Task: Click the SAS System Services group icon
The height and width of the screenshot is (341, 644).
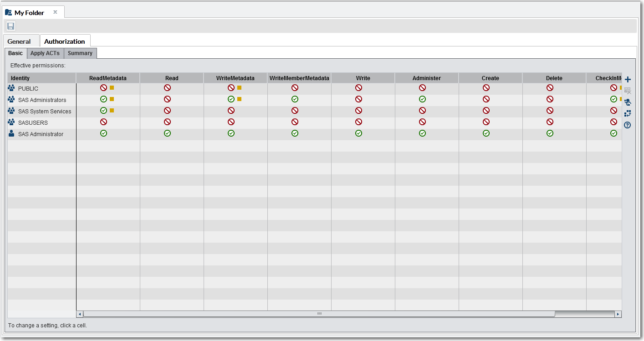Action: [x=11, y=111]
